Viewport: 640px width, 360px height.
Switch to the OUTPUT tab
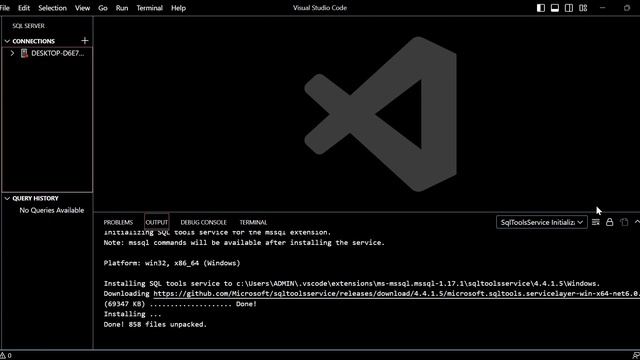tap(156, 222)
